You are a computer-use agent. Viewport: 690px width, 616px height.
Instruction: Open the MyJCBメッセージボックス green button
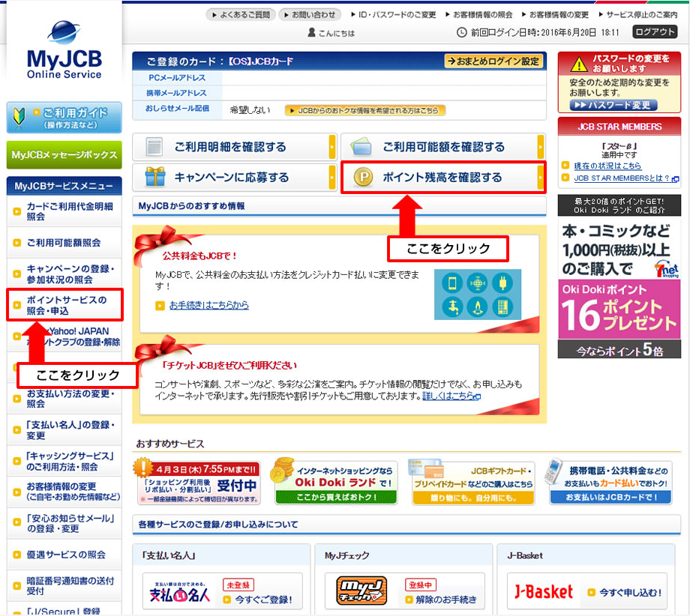pyautogui.click(x=64, y=155)
